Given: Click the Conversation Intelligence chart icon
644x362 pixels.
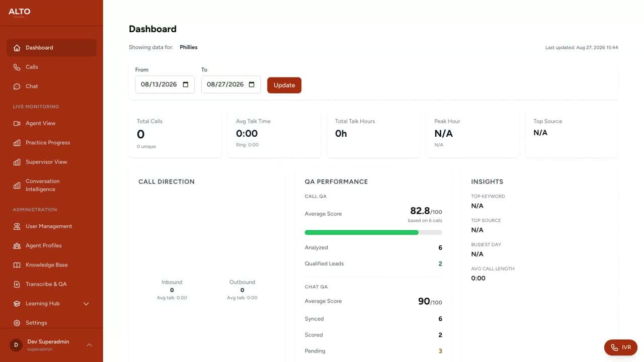Looking at the screenshot, I should tap(17, 186).
